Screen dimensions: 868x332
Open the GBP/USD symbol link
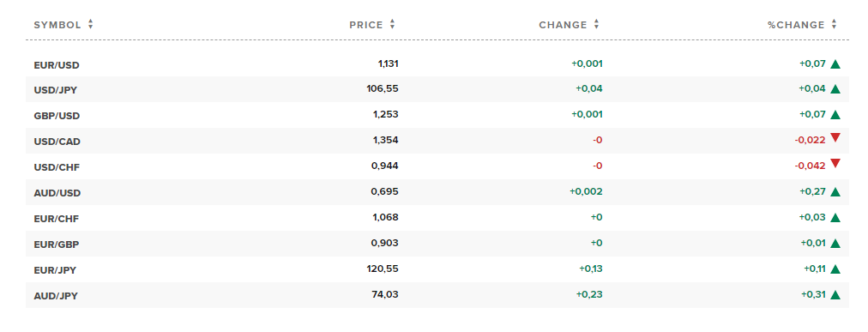[57, 116]
